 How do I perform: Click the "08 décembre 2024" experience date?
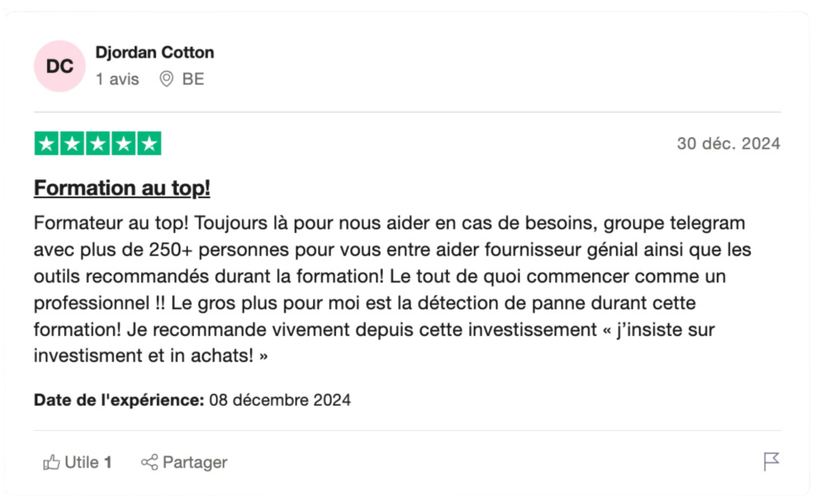(280, 400)
